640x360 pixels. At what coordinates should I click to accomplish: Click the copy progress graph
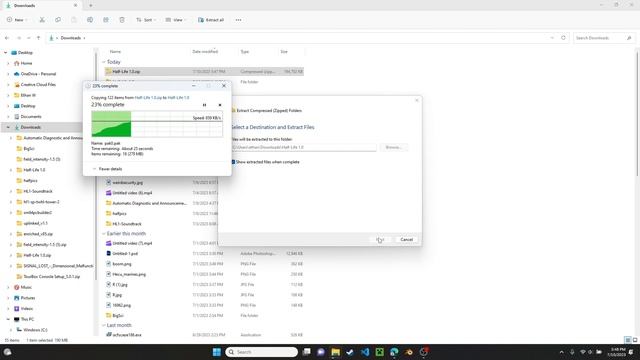pyautogui.click(x=157, y=124)
